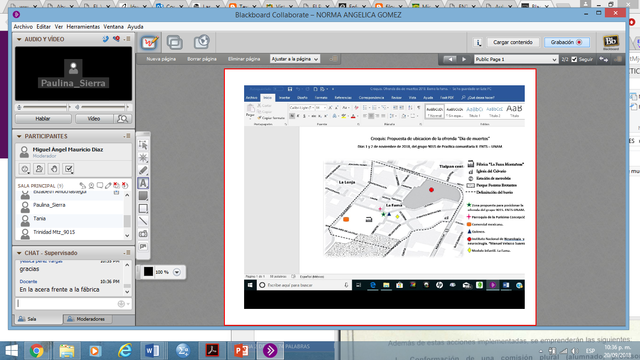640x360 pixels.
Task: Click the audio setup wizard icon
Action: click(x=116, y=39)
